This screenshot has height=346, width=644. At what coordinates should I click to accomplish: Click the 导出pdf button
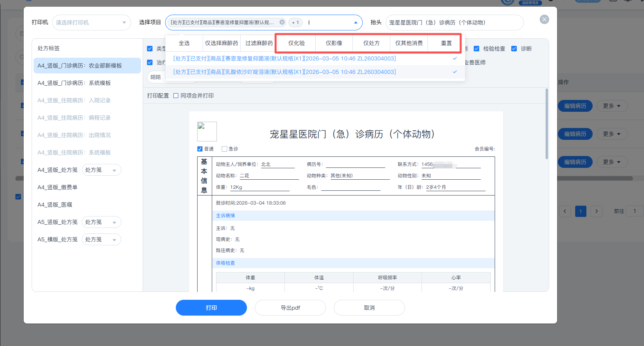pyautogui.click(x=290, y=308)
